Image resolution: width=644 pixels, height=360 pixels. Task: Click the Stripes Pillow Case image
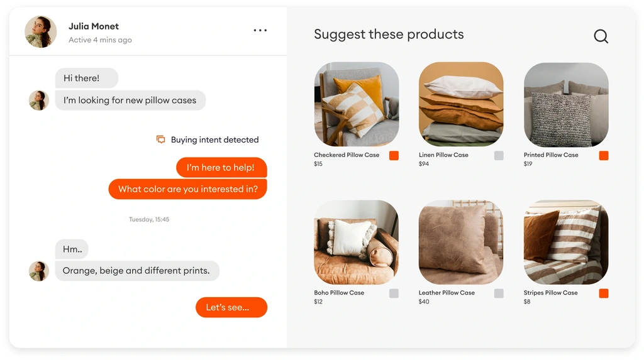(x=566, y=242)
